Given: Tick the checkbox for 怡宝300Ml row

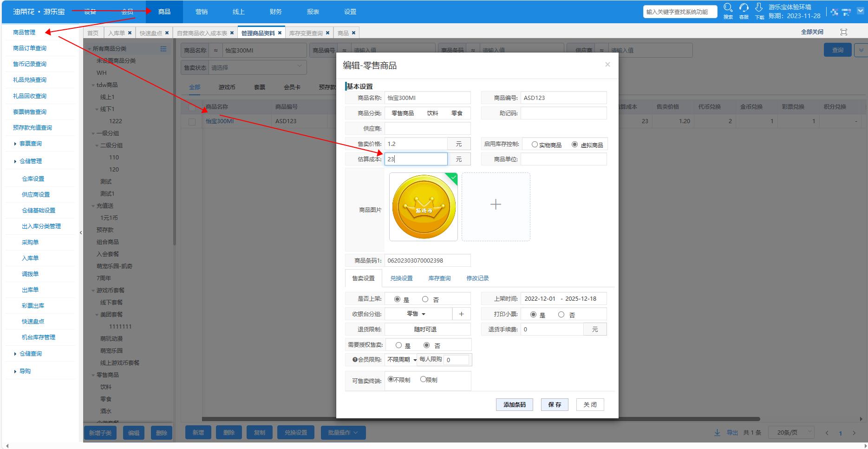Looking at the screenshot, I should point(192,122).
